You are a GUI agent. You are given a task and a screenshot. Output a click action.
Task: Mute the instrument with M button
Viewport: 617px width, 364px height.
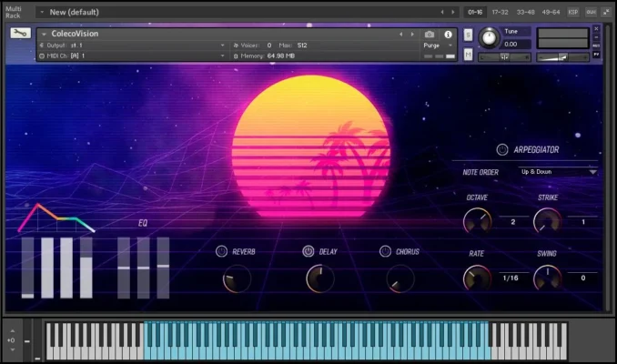tap(468, 55)
